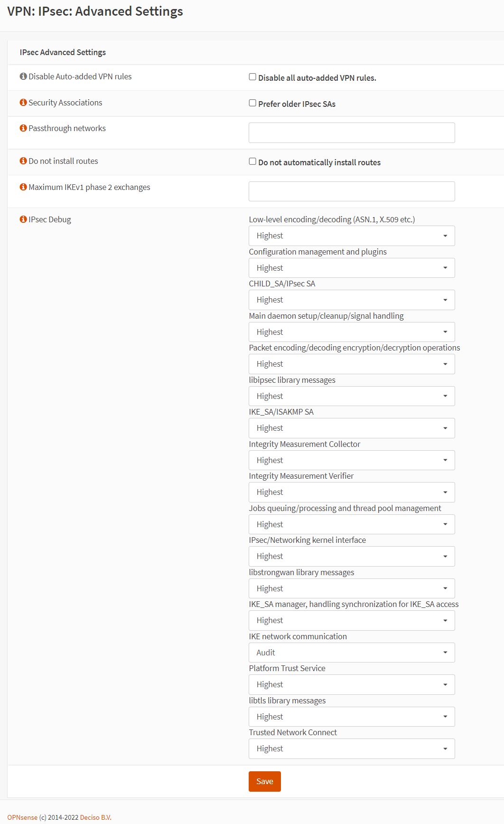Open the Deciso B.V. footer link
This screenshot has width=504, height=824.
coord(95,817)
